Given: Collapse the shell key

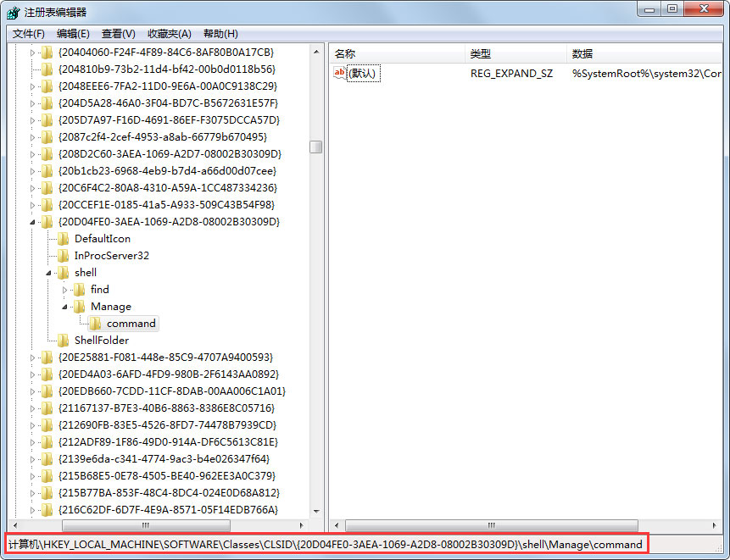Looking at the screenshot, I should (x=48, y=272).
